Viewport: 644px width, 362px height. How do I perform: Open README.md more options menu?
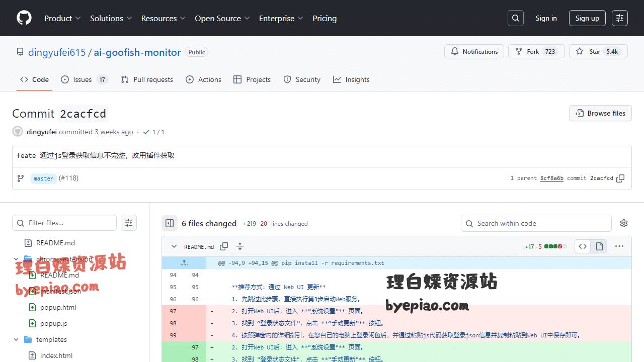[x=619, y=246]
